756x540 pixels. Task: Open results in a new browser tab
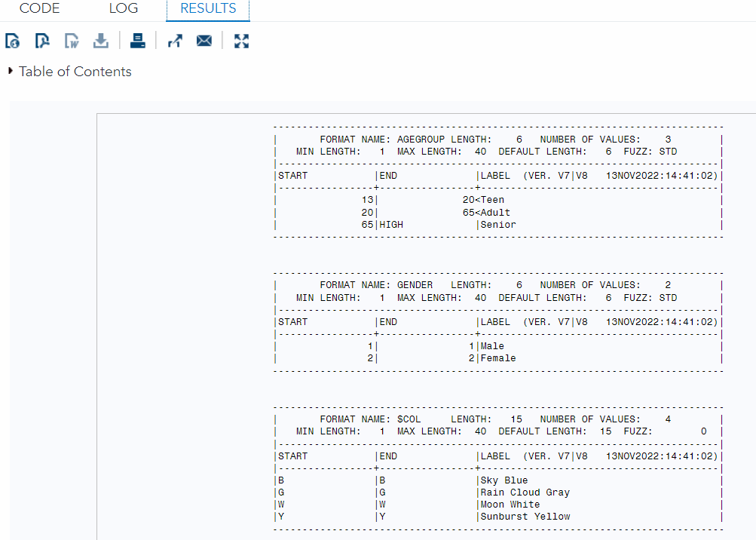point(175,41)
